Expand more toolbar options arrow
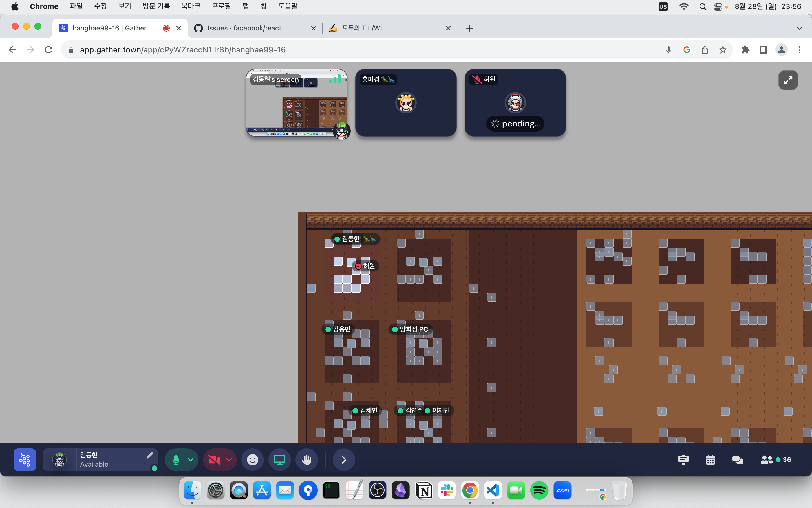The image size is (812, 508). tap(344, 459)
